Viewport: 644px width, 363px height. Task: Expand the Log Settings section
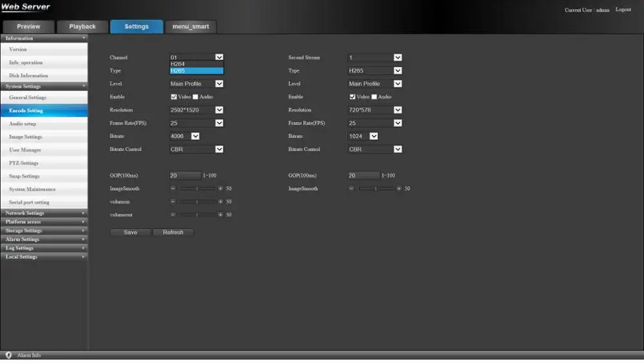(44, 248)
